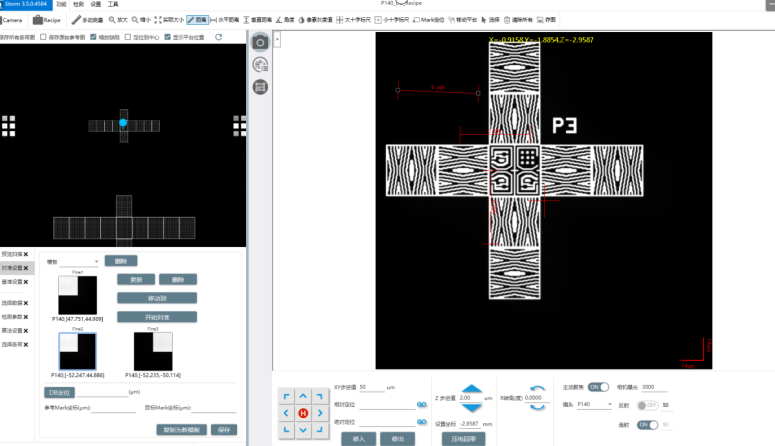This screenshot has width=775, height=446.
Task: Click the camera snapshot button beside image
Action: (259, 42)
